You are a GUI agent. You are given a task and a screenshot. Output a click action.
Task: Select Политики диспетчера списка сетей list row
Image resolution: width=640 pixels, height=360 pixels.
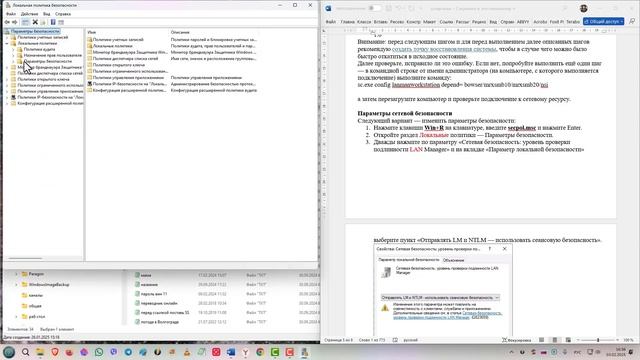point(125,59)
